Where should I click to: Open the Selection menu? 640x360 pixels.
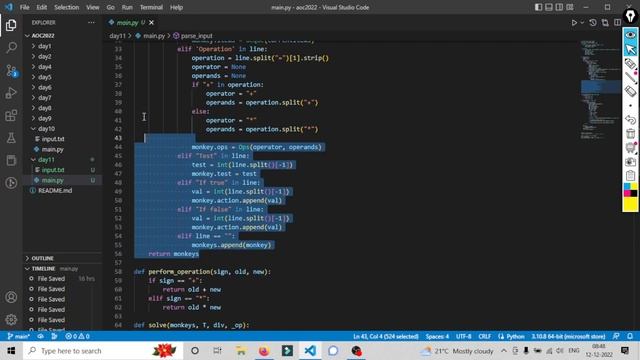67,7
